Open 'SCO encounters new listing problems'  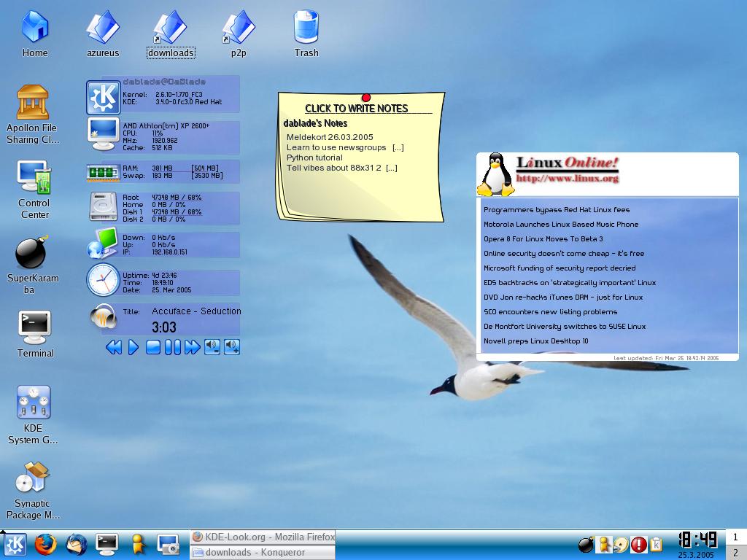550,312
